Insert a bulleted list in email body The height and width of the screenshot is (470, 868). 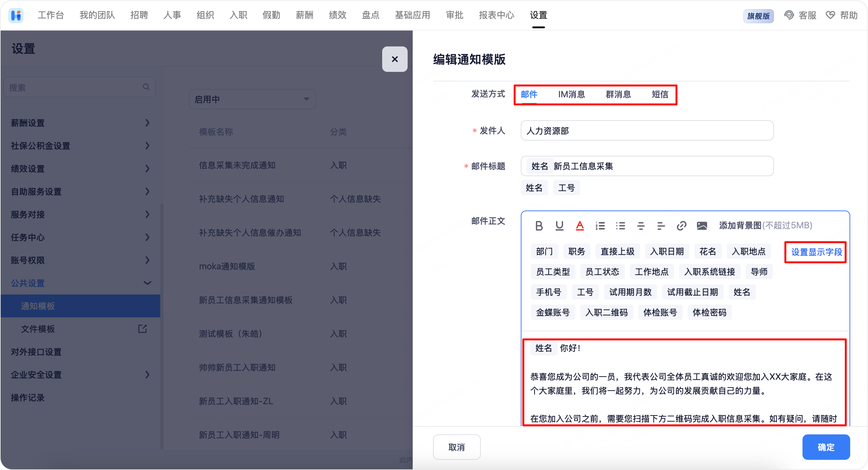620,225
